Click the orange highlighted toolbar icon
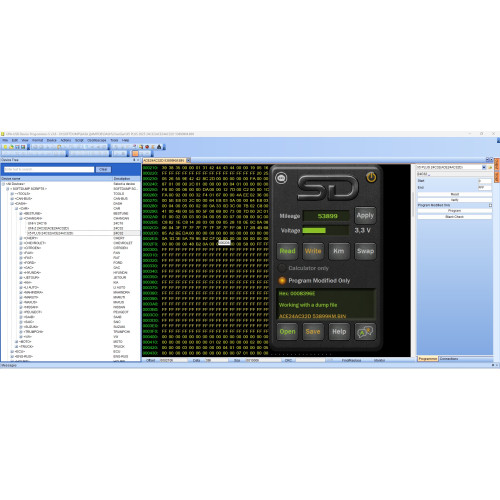The image size is (500, 500). coord(135,153)
